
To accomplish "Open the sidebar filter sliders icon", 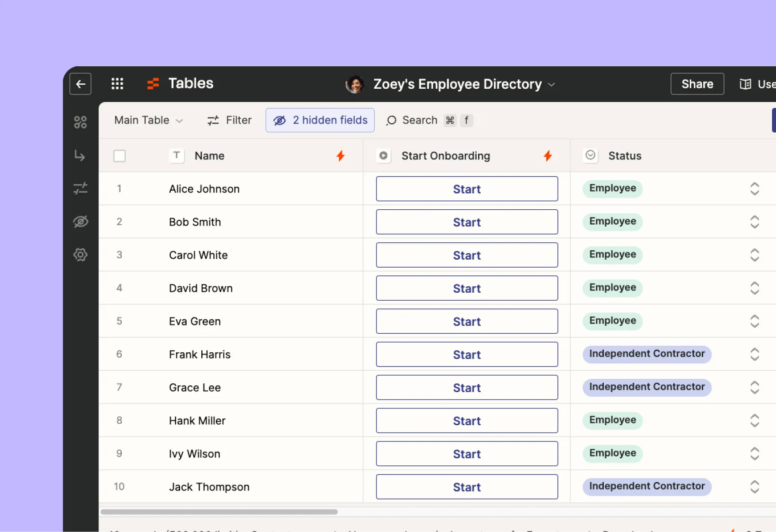I will (80, 189).
